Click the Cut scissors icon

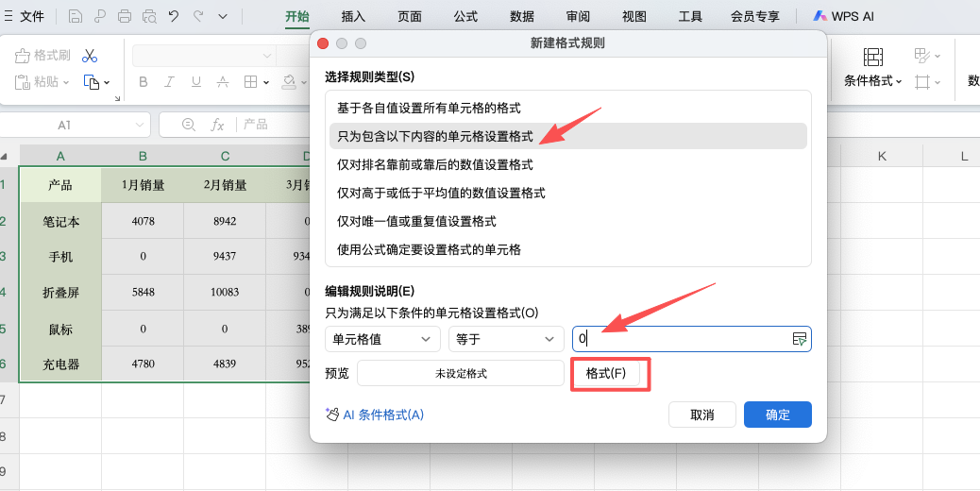[x=90, y=56]
